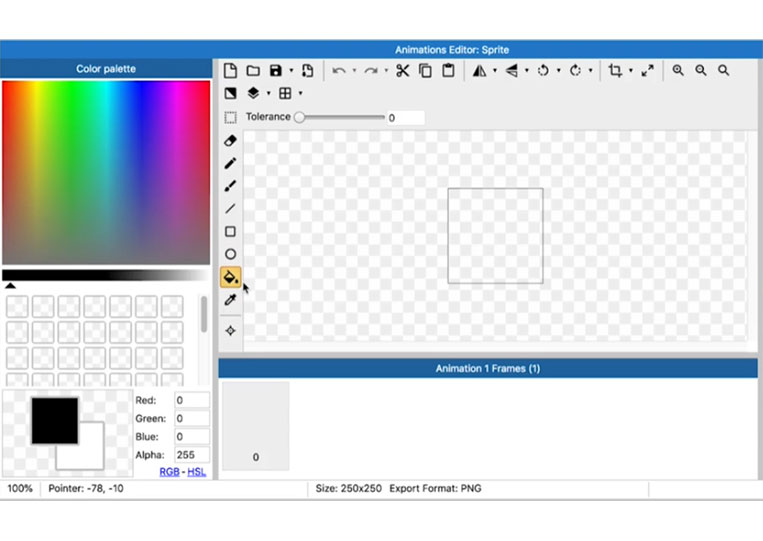Open the redo history dropdown arrow
763x541 pixels.
click(x=386, y=71)
